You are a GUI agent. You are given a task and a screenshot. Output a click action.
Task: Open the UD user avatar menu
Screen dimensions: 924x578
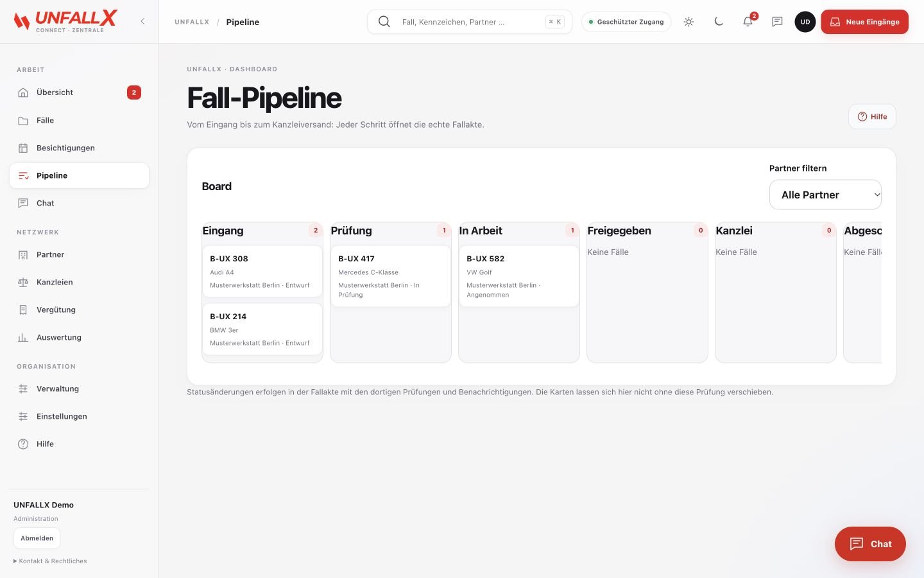(805, 21)
